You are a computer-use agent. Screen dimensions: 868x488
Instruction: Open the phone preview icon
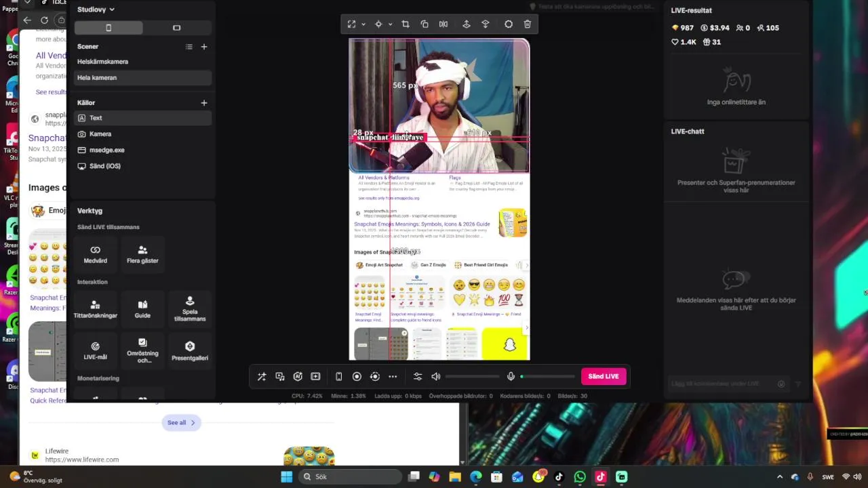(x=339, y=377)
